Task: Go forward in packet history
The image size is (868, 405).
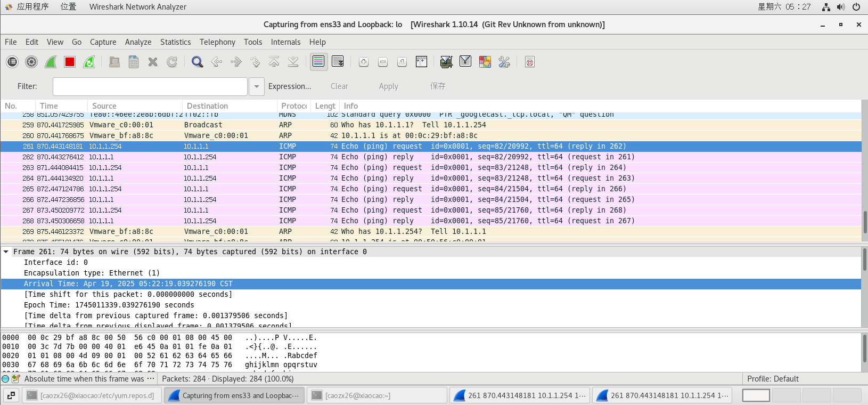Action: point(236,62)
